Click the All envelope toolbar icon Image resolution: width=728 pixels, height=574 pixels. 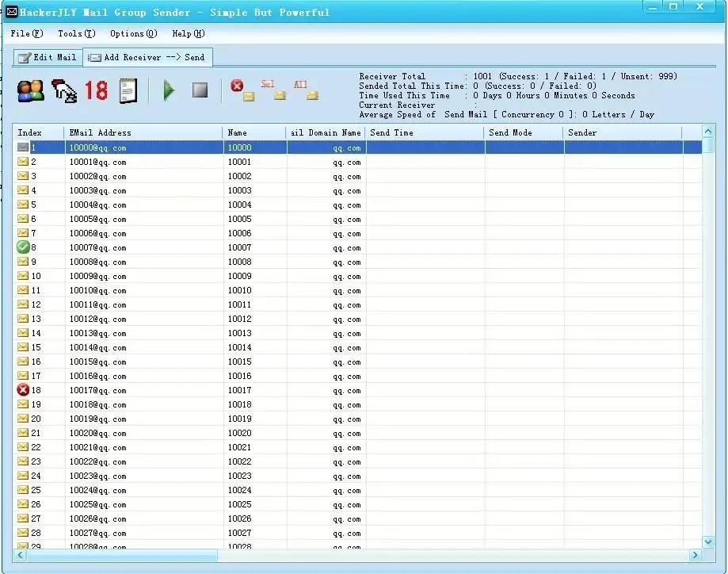tap(306, 90)
